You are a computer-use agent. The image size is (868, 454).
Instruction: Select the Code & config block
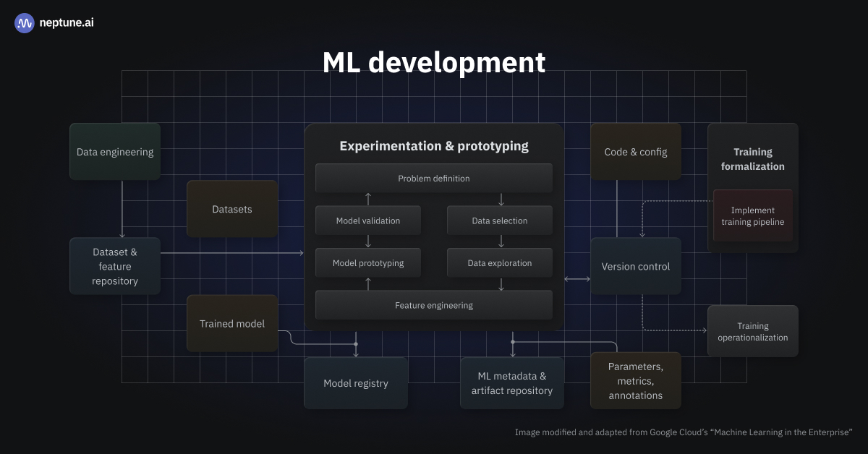635,151
